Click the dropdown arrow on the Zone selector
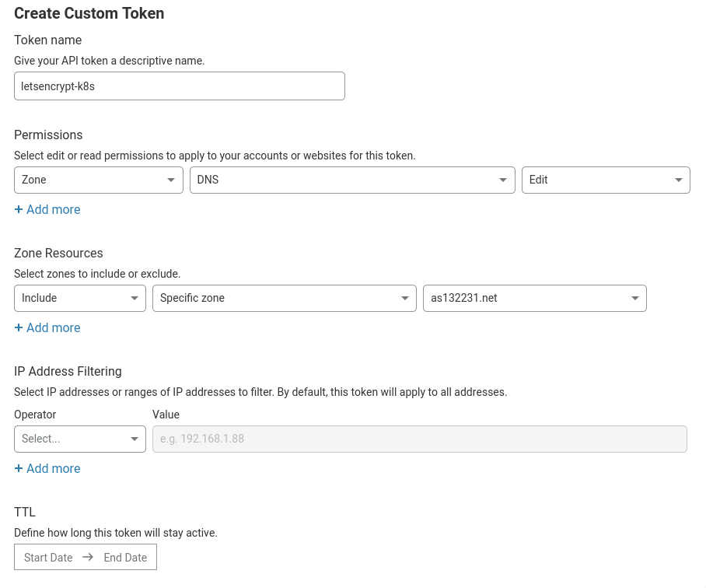This screenshot has height=588, width=706. 171,180
